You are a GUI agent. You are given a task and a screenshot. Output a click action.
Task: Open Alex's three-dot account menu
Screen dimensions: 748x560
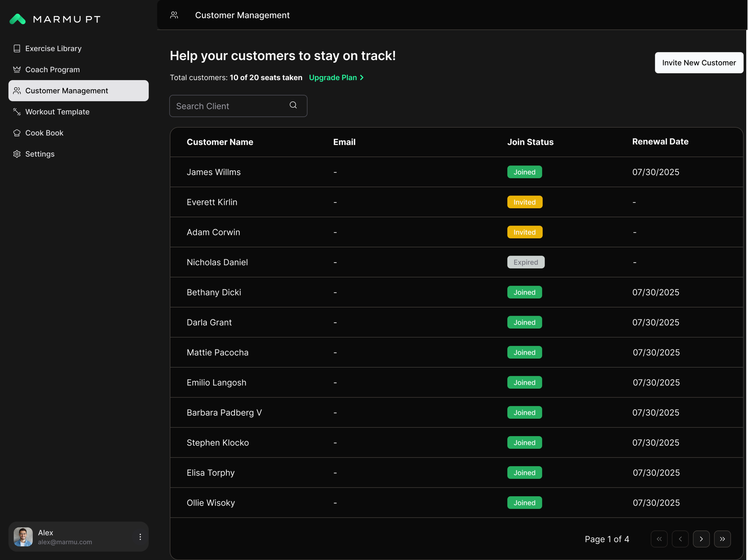140,537
